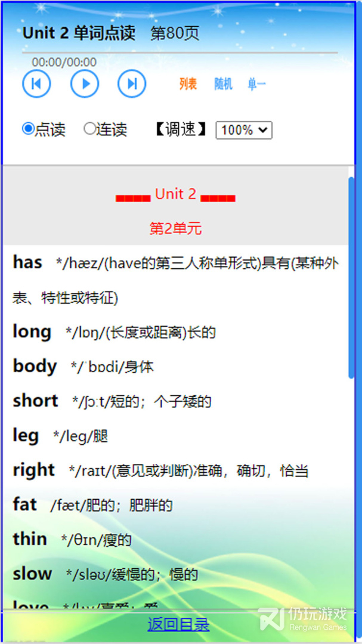Start playback with the play button
Viewport: 362px width, 644px height.
[x=85, y=84]
